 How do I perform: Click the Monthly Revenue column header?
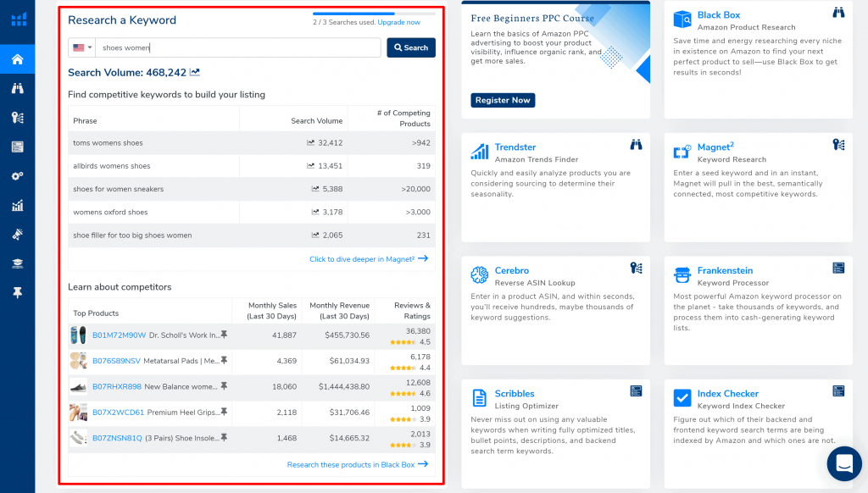pyautogui.click(x=339, y=310)
